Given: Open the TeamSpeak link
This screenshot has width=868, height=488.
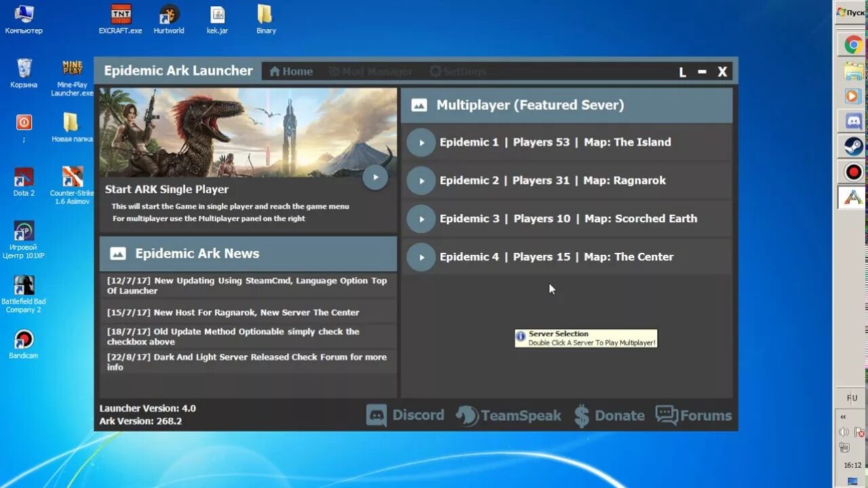Looking at the screenshot, I should pyautogui.click(x=509, y=415).
